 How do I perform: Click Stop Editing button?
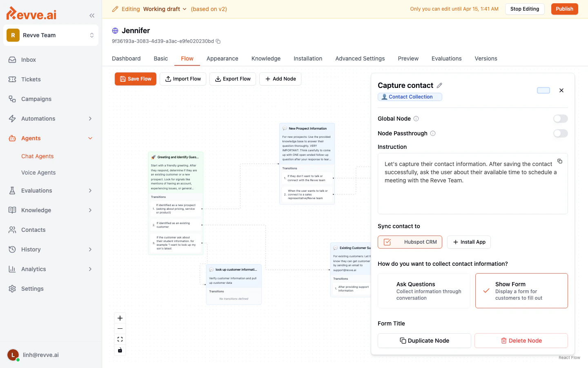click(x=525, y=9)
